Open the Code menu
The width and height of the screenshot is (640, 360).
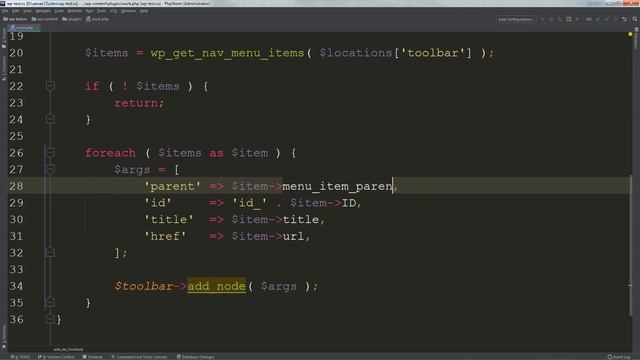coord(59,11)
